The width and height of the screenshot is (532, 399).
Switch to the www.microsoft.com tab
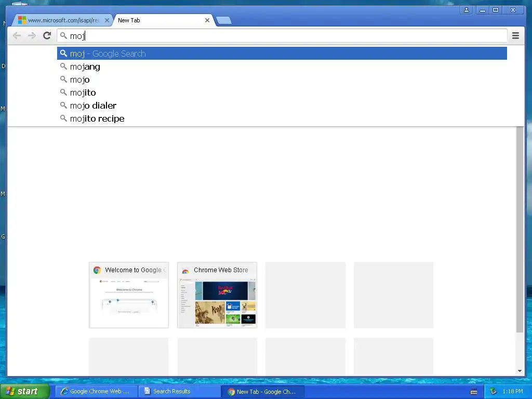coord(63,20)
